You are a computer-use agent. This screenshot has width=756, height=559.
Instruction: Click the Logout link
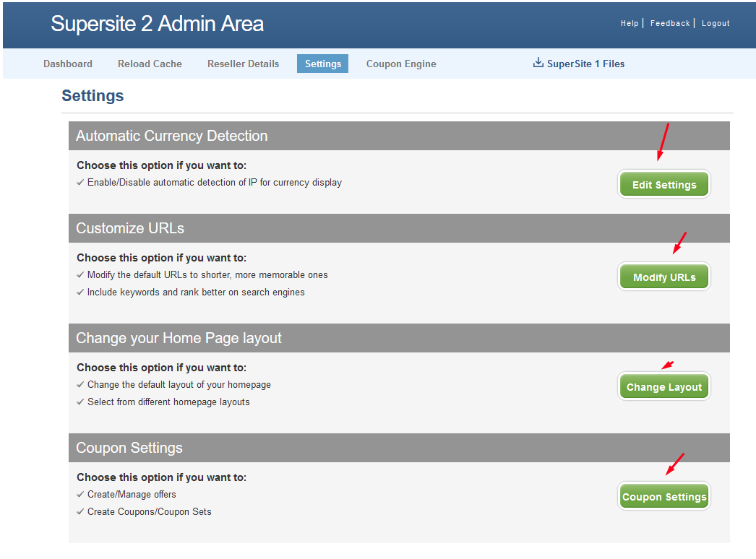[716, 23]
